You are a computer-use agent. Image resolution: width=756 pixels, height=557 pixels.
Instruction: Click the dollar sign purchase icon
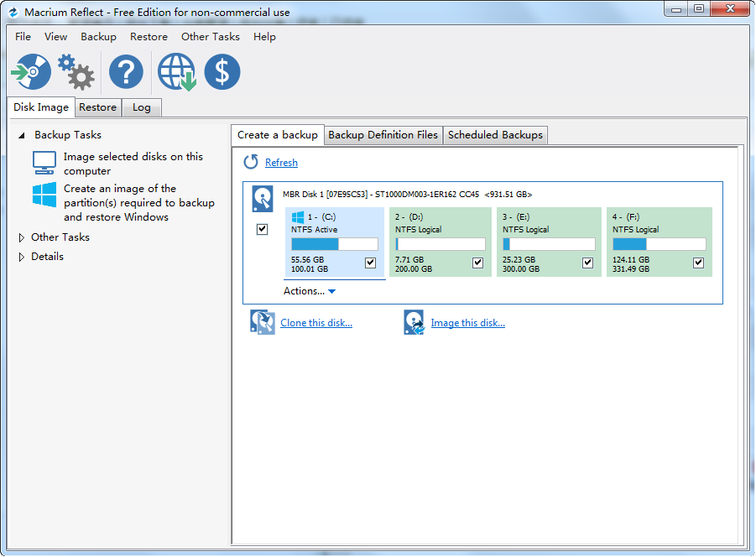coord(222,72)
